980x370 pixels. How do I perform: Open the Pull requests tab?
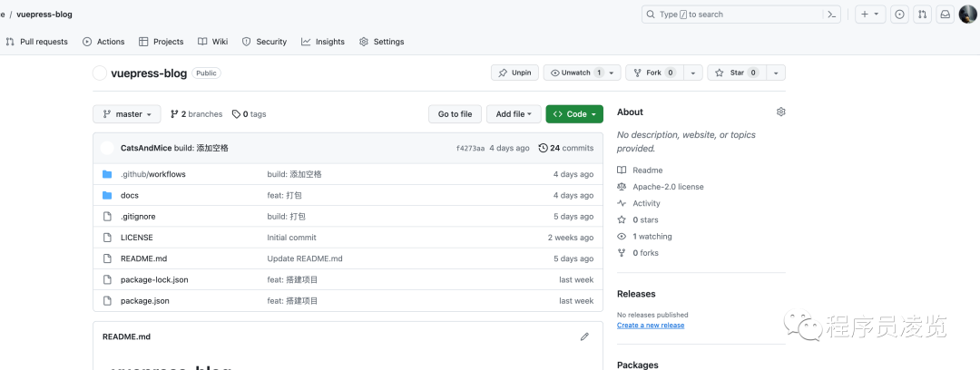click(37, 42)
